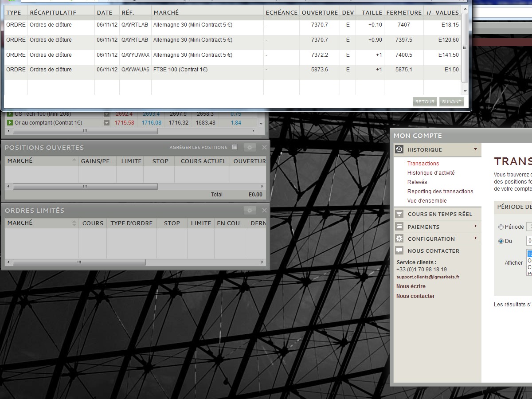
Task: Click the Du date input field
Action: point(529,241)
